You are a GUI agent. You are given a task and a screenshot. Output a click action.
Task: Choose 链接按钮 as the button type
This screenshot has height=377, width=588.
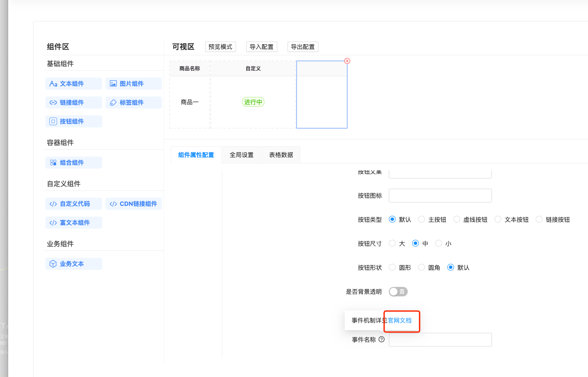point(539,220)
